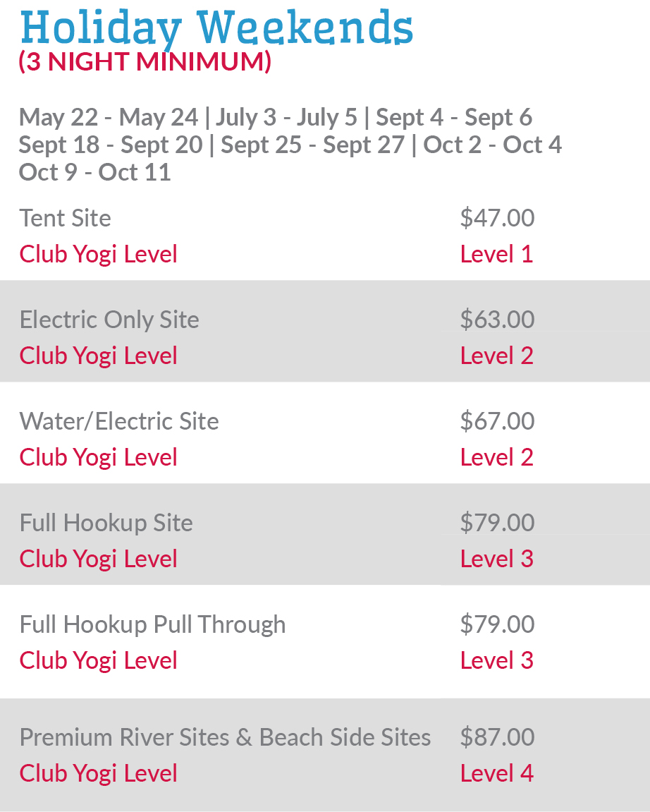Click the $87.00 price

[497, 737]
